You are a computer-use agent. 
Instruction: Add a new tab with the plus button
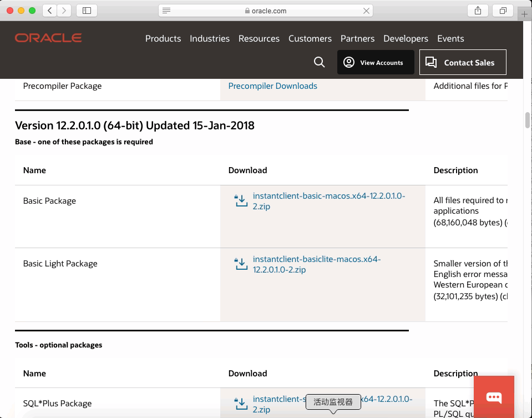tap(525, 14)
